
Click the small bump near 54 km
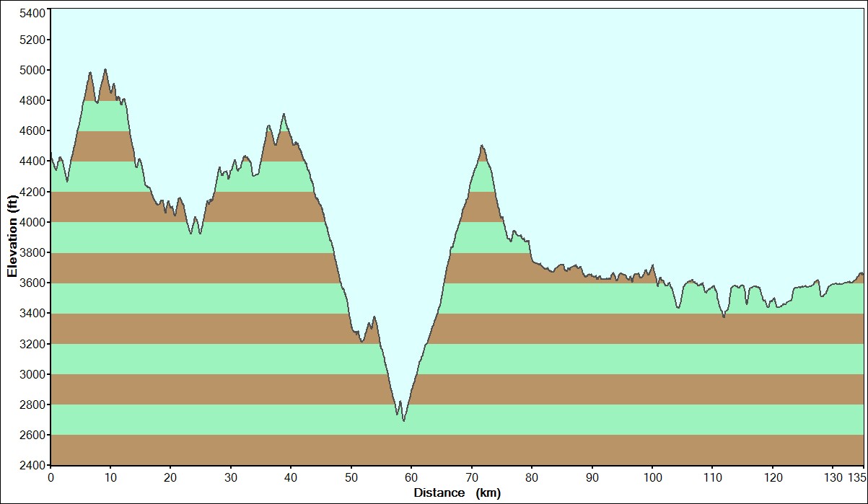(374, 317)
